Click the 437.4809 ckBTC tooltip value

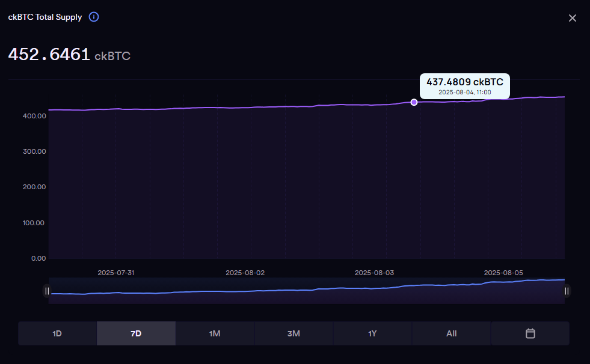pyautogui.click(x=465, y=82)
